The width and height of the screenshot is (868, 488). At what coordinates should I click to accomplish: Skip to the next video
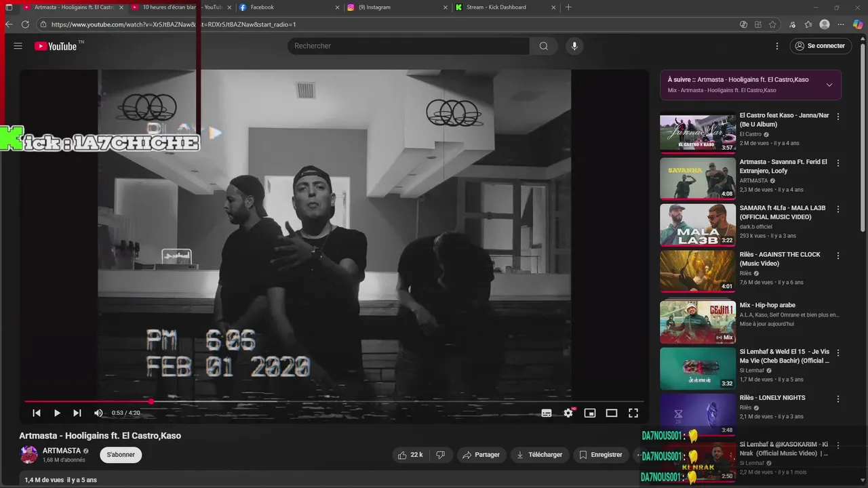click(x=77, y=413)
